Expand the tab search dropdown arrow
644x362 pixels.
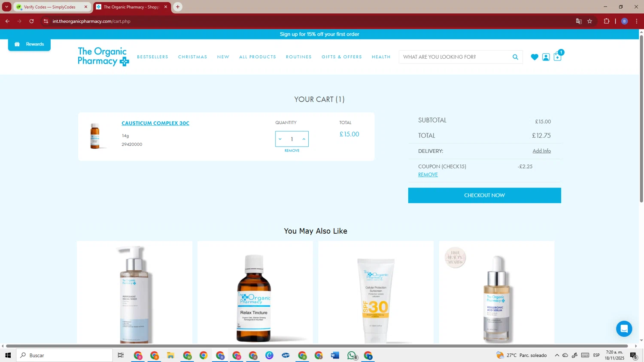pyautogui.click(x=6, y=7)
